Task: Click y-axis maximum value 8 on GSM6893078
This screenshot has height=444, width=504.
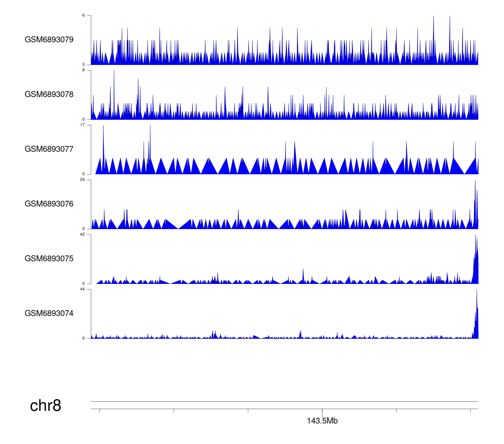Action: pos(84,70)
